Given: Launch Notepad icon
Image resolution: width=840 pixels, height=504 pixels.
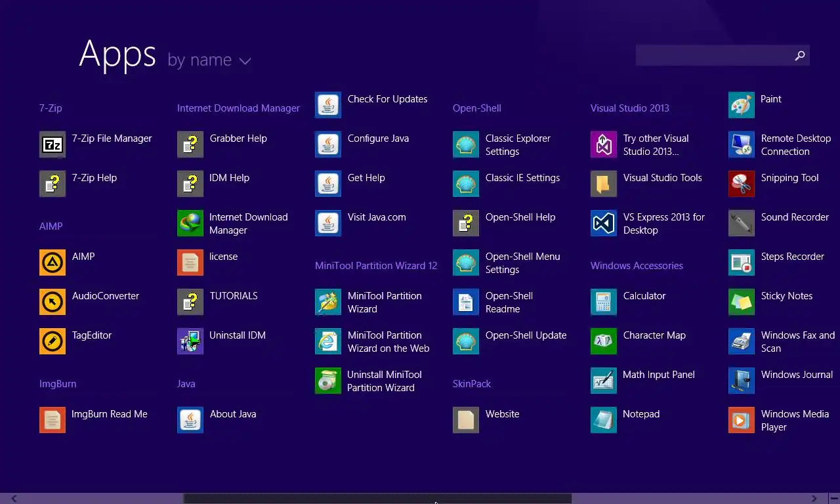Looking at the screenshot, I should click(x=604, y=420).
